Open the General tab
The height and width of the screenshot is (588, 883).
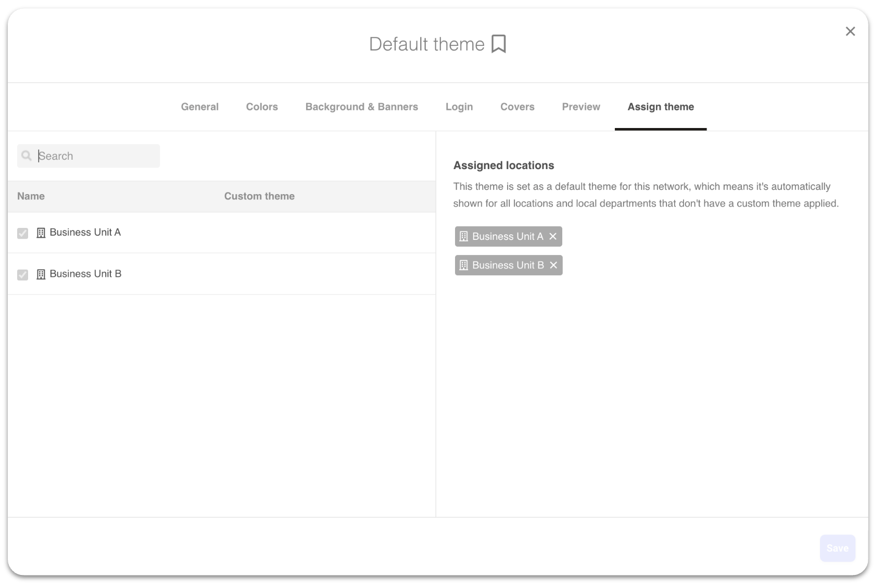pos(200,107)
